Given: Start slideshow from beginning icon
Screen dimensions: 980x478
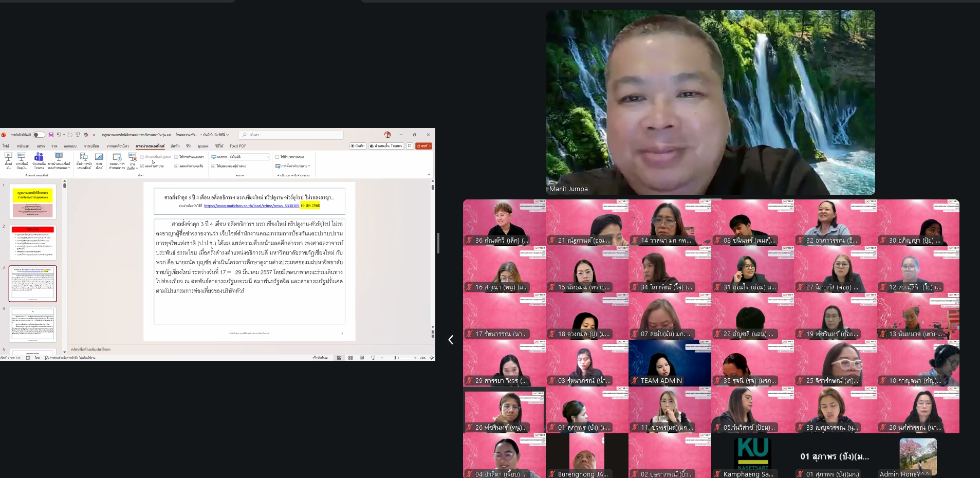Looking at the screenshot, I should [x=8, y=159].
